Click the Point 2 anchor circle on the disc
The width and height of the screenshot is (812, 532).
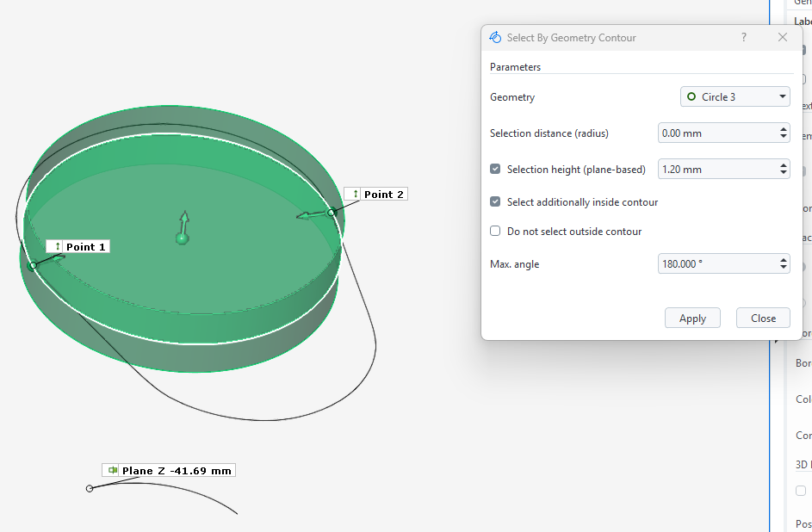pyautogui.click(x=331, y=213)
